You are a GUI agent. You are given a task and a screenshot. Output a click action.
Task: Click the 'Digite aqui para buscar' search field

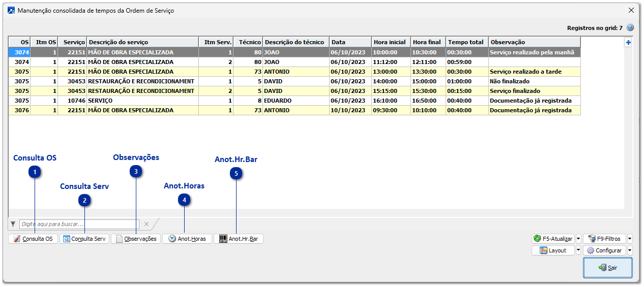[79, 224]
